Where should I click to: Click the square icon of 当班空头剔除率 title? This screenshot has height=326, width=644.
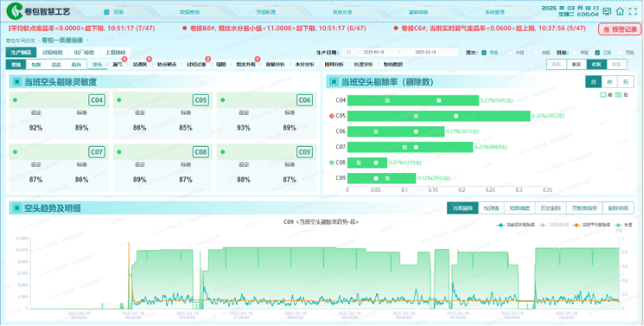pos(334,81)
